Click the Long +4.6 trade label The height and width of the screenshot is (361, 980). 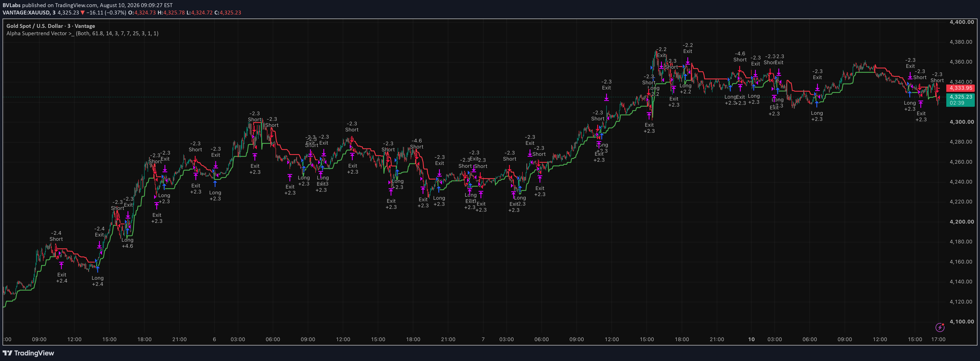tap(128, 243)
